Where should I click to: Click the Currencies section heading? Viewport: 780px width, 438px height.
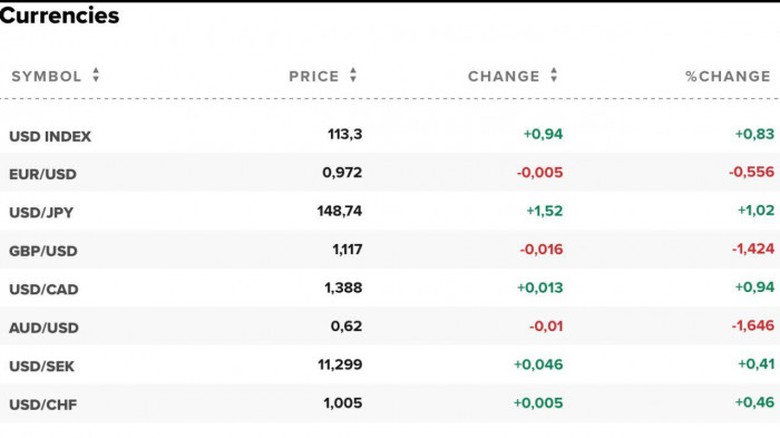click(x=60, y=16)
